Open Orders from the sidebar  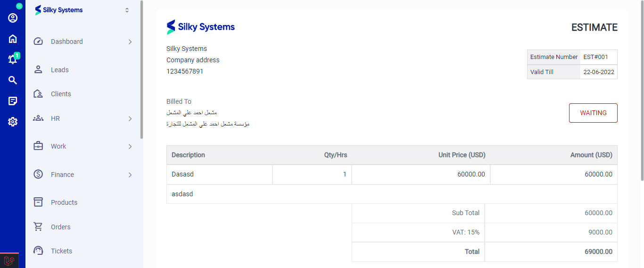point(61,227)
